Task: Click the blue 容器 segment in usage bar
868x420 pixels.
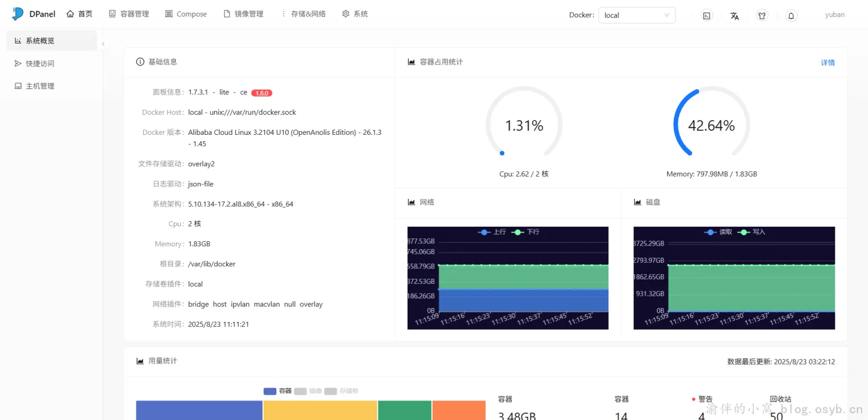Action: pyautogui.click(x=199, y=410)
